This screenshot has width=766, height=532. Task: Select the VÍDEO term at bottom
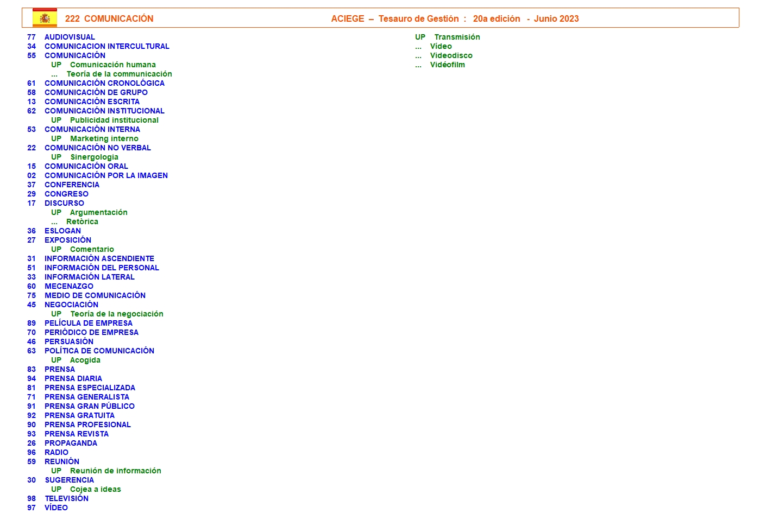[56, 508]
